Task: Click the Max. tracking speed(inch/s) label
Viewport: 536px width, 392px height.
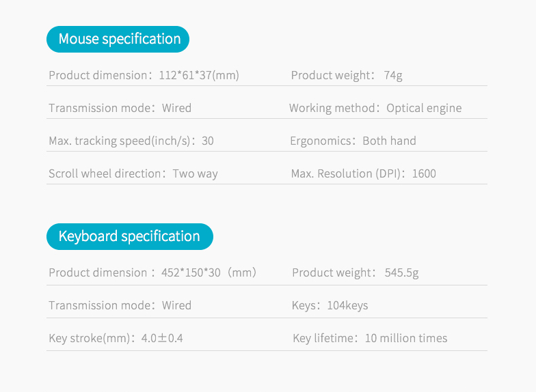Action: [119, 141]
